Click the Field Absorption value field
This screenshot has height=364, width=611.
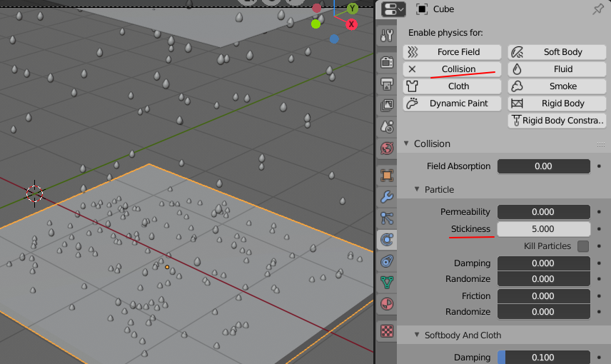[x=544, y=166]
